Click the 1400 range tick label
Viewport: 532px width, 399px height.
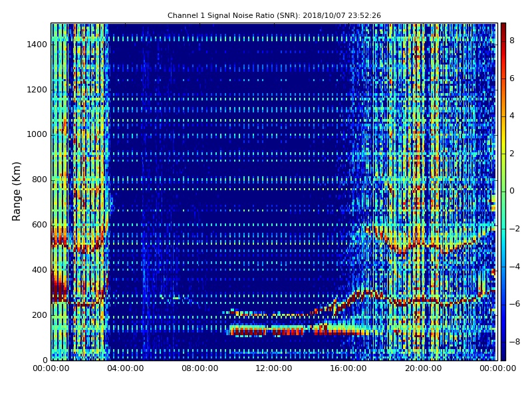click(37, 45)
